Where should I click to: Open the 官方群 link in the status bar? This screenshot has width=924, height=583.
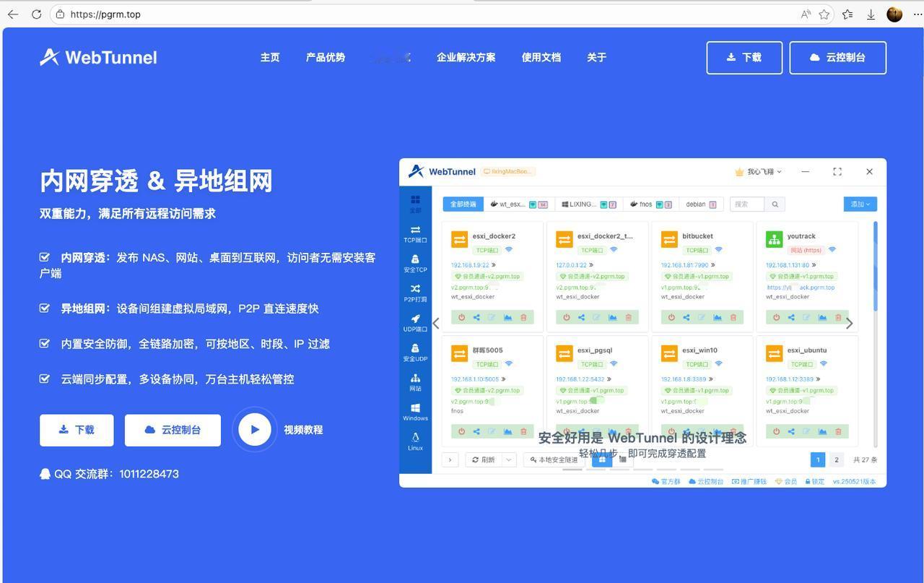tap(666, 481)
